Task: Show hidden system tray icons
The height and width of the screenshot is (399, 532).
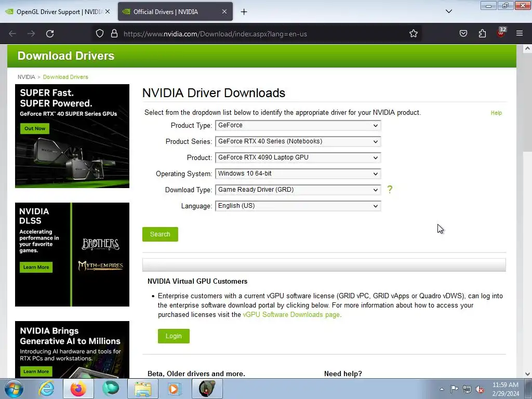Action: click(442, 389)
